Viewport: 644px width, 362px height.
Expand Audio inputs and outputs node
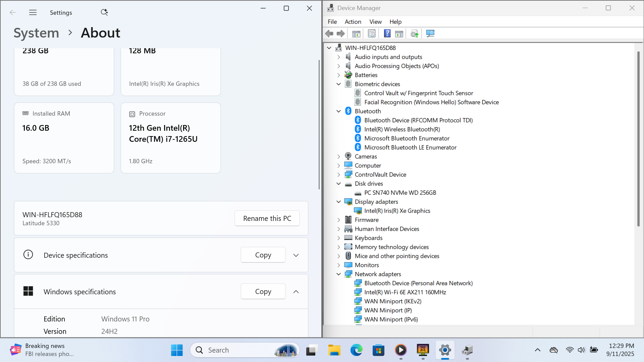339,57
